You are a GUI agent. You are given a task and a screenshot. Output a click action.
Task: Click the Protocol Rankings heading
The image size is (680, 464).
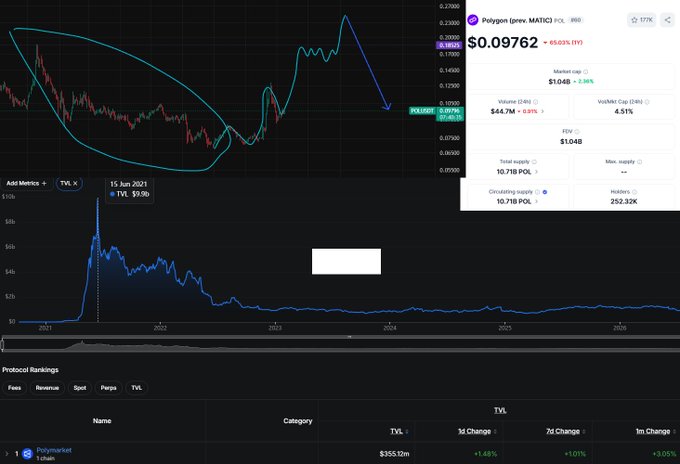point(30,370)
